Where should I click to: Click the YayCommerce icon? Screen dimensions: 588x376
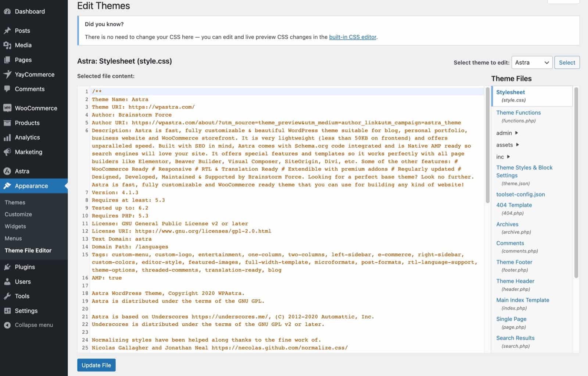(x=7, y=74)
